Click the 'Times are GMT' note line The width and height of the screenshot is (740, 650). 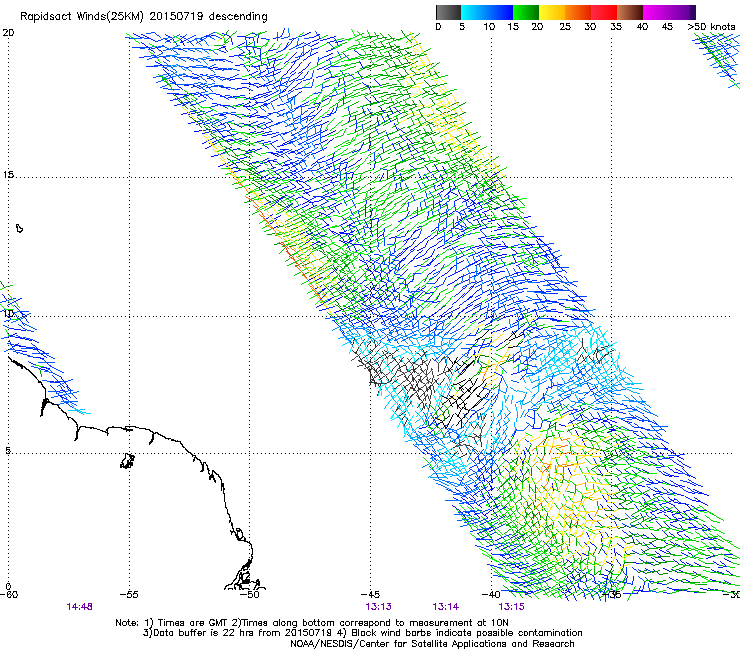coord(312,623)
